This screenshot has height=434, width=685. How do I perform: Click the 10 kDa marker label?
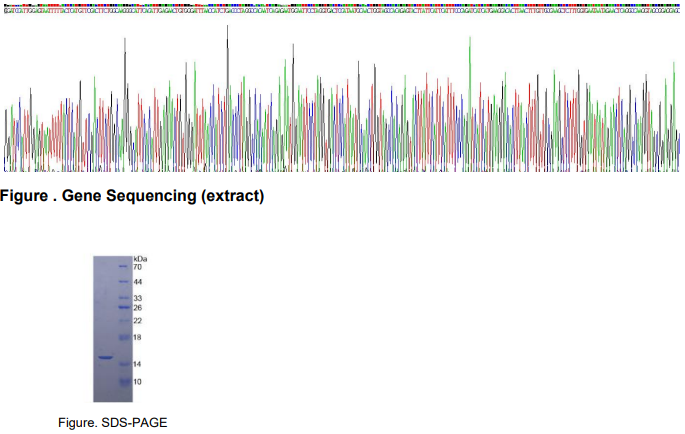[137, 382]
